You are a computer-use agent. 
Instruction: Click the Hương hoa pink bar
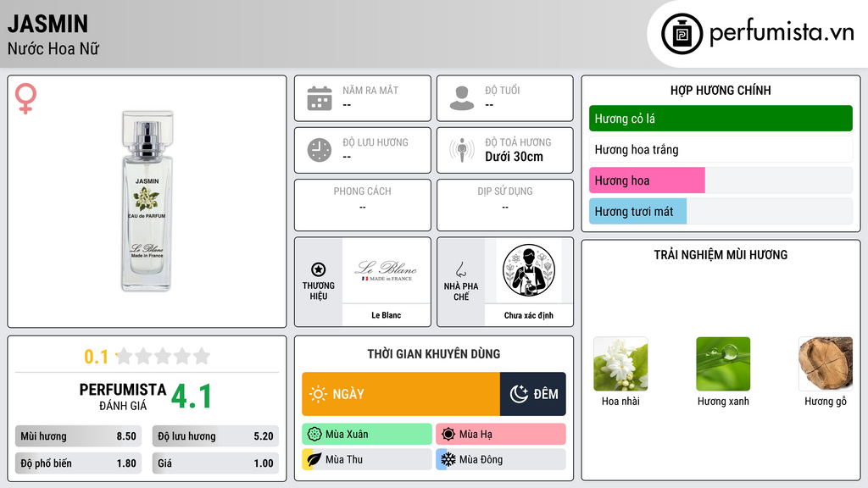647,180
